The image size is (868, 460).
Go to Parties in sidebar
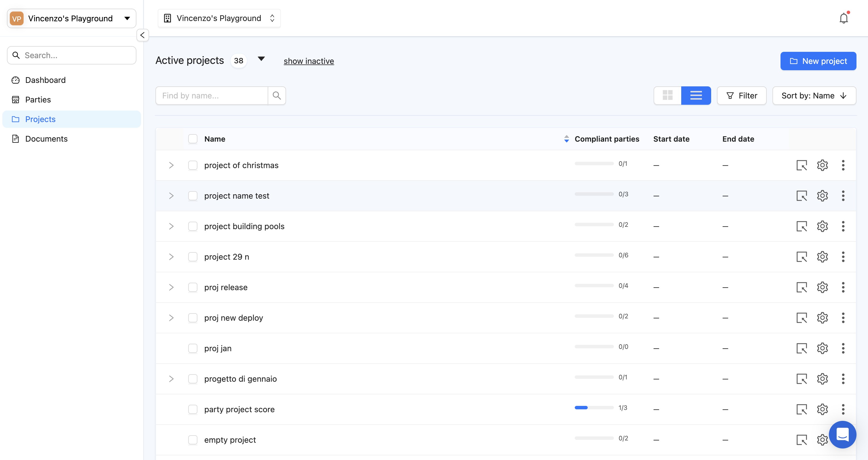[38, 99]
